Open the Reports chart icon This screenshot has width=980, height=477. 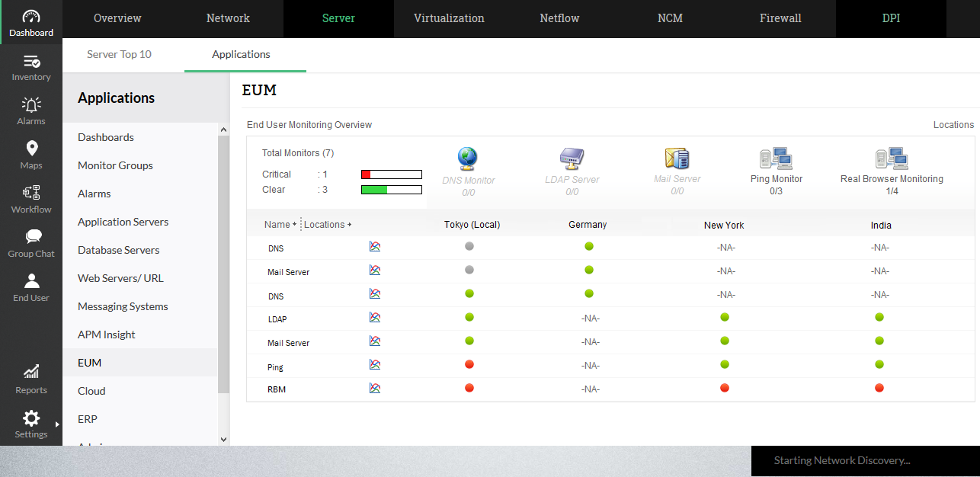(31, 372)
